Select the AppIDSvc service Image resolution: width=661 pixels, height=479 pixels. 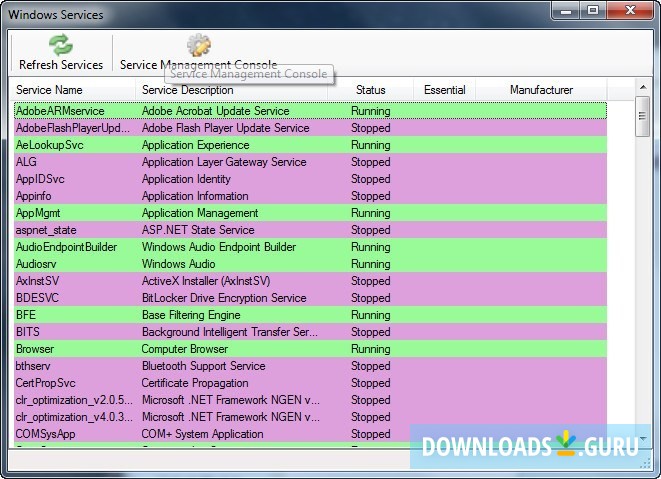[x=310, y=179]
